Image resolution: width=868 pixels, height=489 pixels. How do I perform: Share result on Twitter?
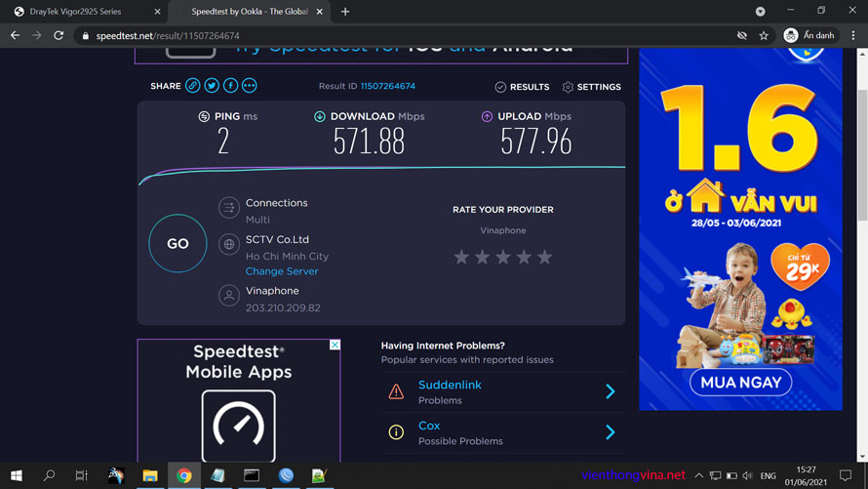212,86
